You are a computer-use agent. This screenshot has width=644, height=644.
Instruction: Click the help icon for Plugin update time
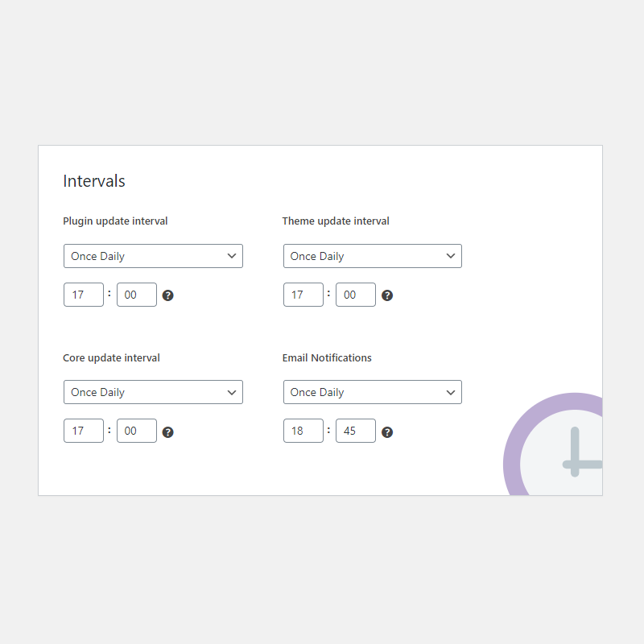click(167, 295)
